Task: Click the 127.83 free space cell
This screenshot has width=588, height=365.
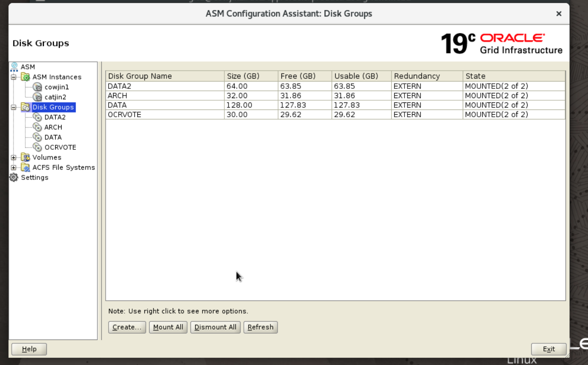Action: pyautogui.click(x=305, y=105)
